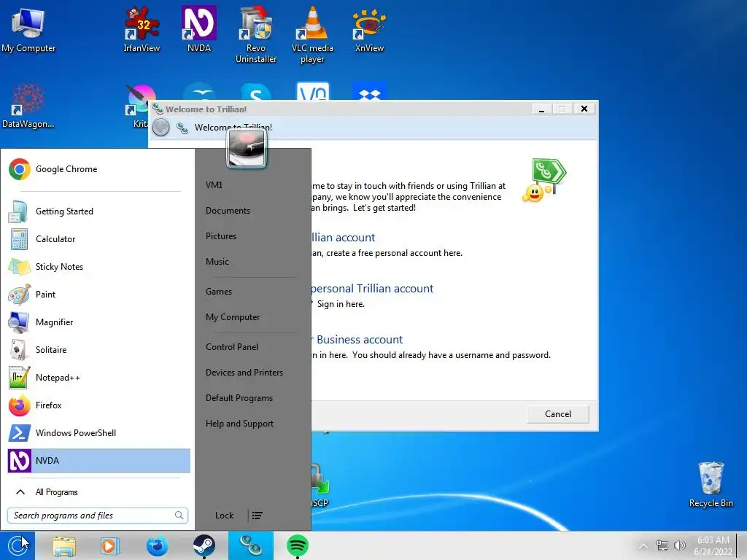Viewport: 747px width, 560px height.
Task: Open VM1 user folder link
Action: [214, 184]
